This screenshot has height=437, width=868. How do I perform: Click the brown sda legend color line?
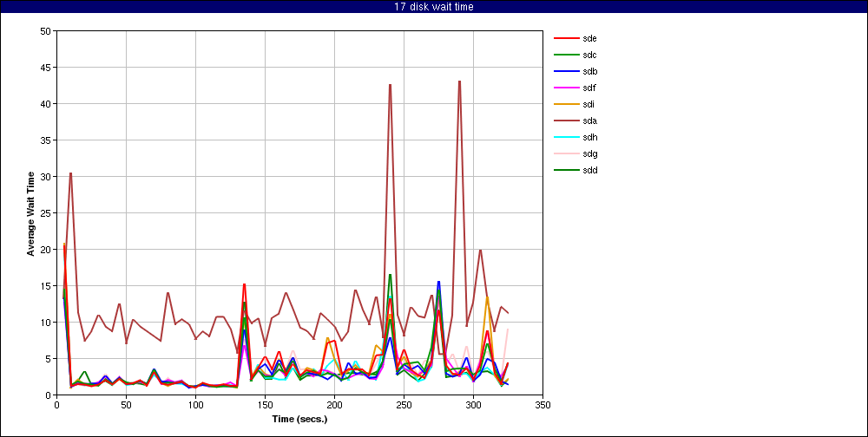click(565, 121)
